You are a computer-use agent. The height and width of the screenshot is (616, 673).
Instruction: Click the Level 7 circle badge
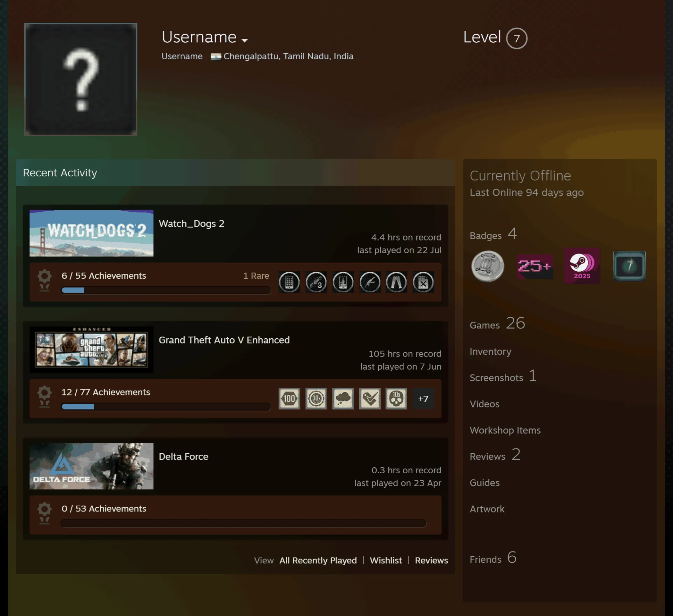click(x=517, y=38)
